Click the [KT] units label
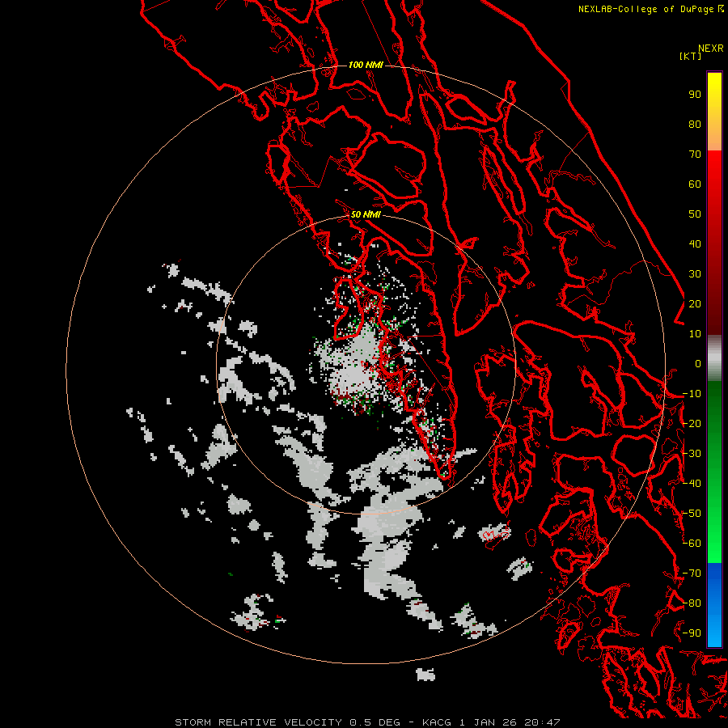The height and width of the screenshot is (728, 728). coord(691,56)
